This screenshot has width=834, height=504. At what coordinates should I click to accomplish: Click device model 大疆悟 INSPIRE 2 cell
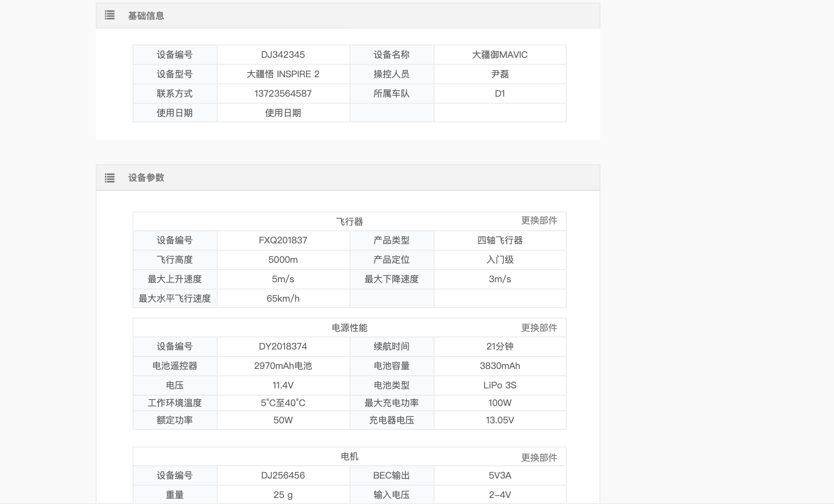coord(283,74)
